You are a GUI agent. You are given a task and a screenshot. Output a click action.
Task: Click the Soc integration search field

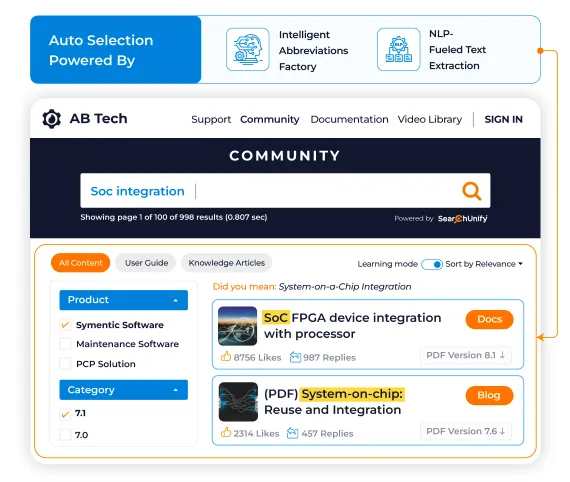coord(285,191)
